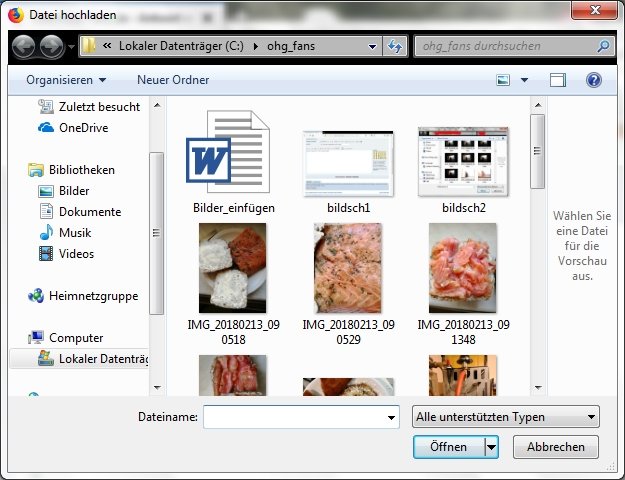Open the help question mark icon

pos(593,79)
